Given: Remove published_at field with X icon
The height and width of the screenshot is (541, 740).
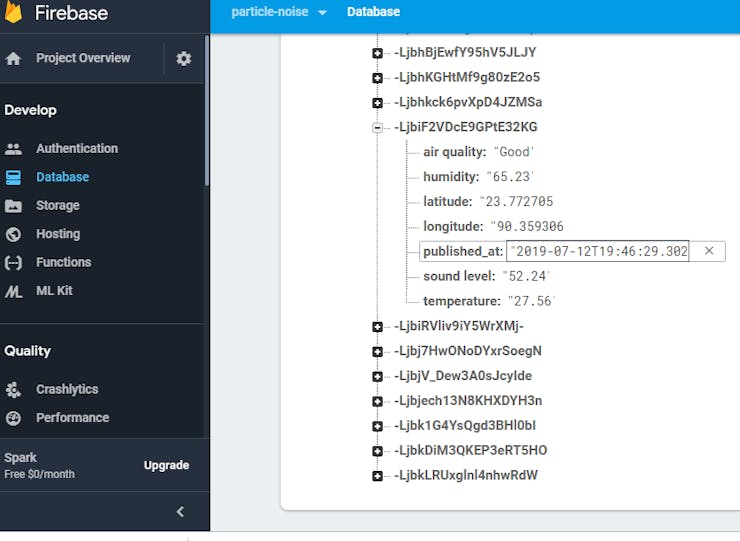Looking at the screenshot, I should click(709, 251).
